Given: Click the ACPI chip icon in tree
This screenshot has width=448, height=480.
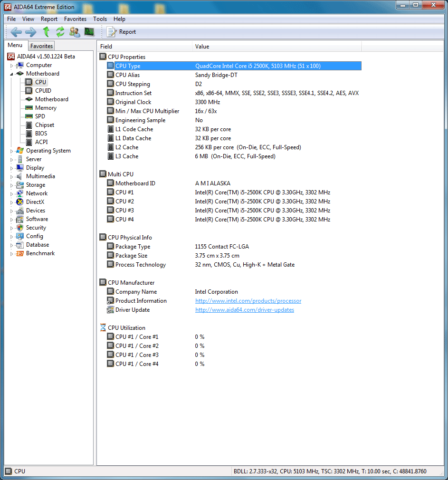Looking at the screenshot, I should (29, 142).
